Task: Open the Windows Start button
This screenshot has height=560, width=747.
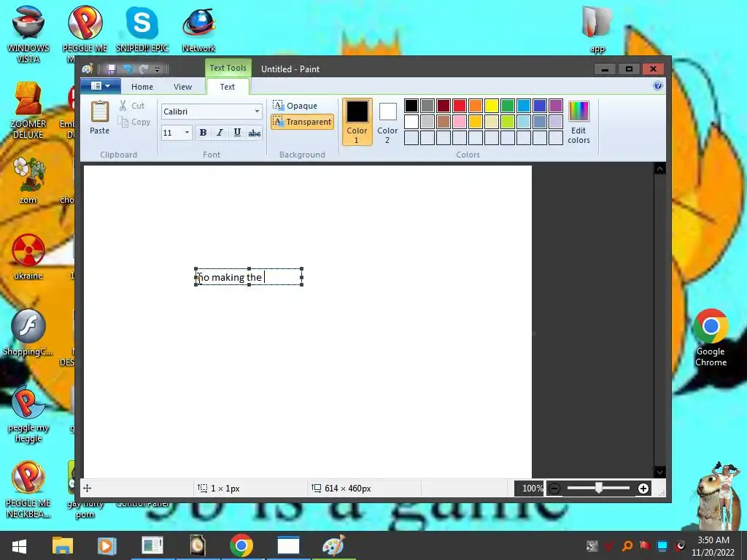Action: [x=20, y=545]
